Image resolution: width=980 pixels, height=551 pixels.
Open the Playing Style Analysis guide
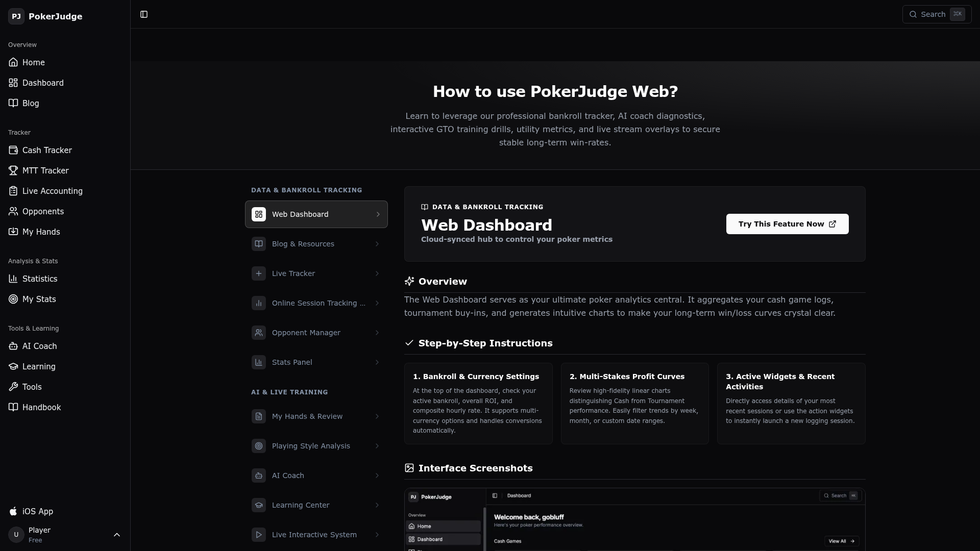[x=316, y=446]
